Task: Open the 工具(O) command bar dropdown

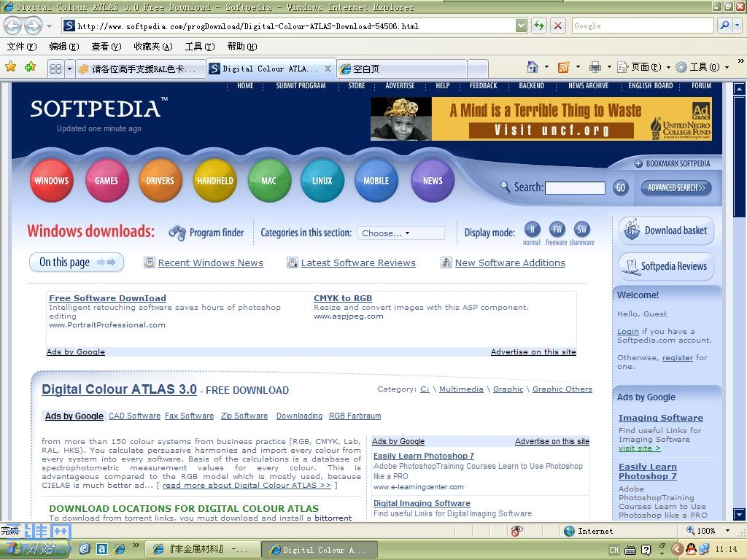Action: point(703,67)
